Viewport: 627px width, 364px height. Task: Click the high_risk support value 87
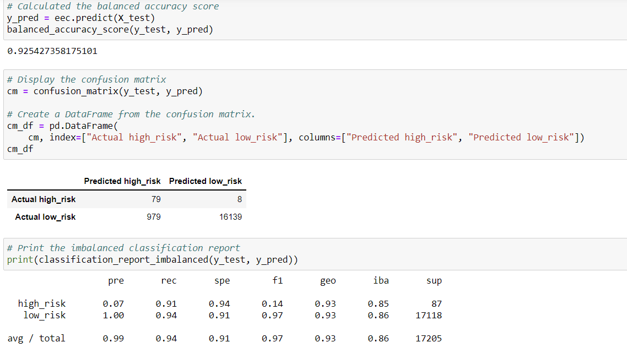coord(437,304)
